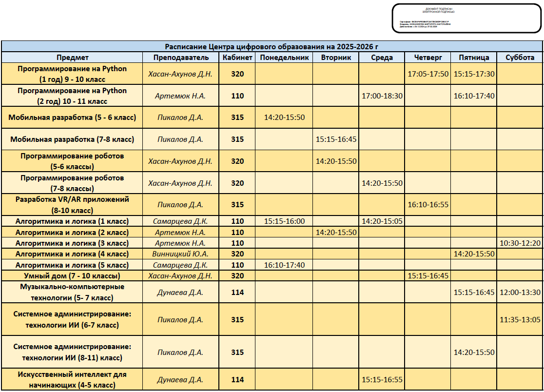Click the 17:00-18:30 Wednesday time cell

tap(382, 96)
